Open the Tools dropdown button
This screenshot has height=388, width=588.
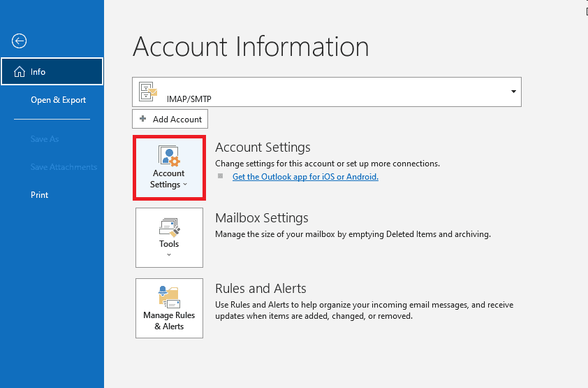[x=169, y=238]
